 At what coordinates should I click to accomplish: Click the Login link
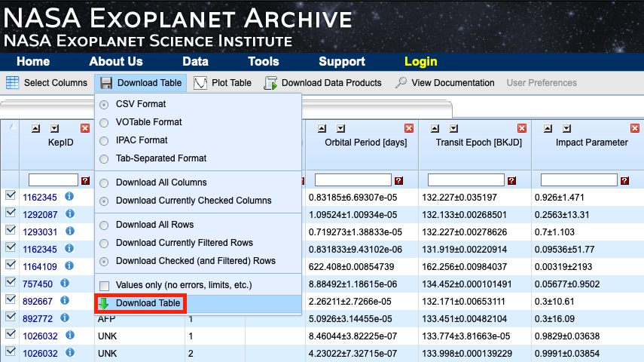(x=420, y=62)
